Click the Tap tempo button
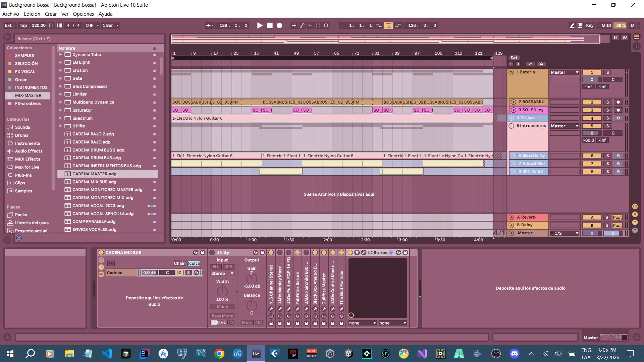 (x=23, y=25)
